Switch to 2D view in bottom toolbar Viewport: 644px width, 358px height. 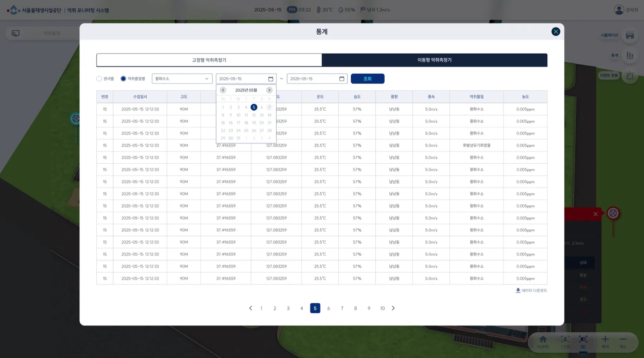pyautogui.click(x=583, y=342)
